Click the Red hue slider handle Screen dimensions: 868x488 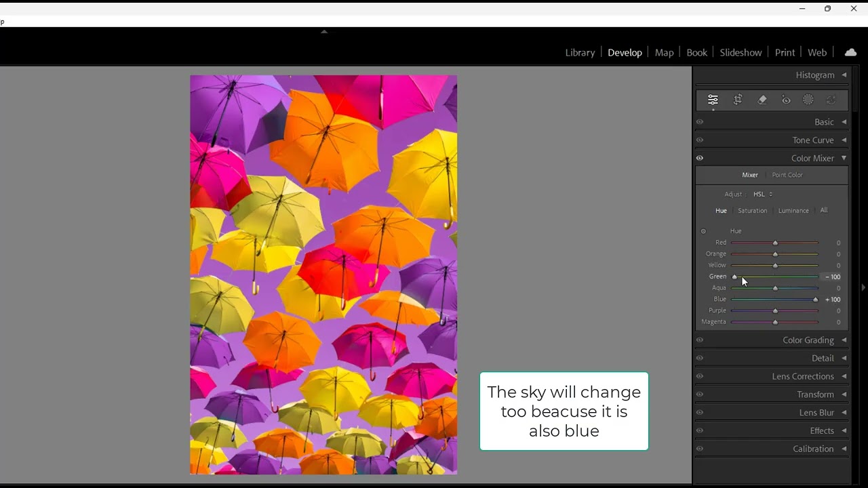pyautogui.click(x=775, y=243)
